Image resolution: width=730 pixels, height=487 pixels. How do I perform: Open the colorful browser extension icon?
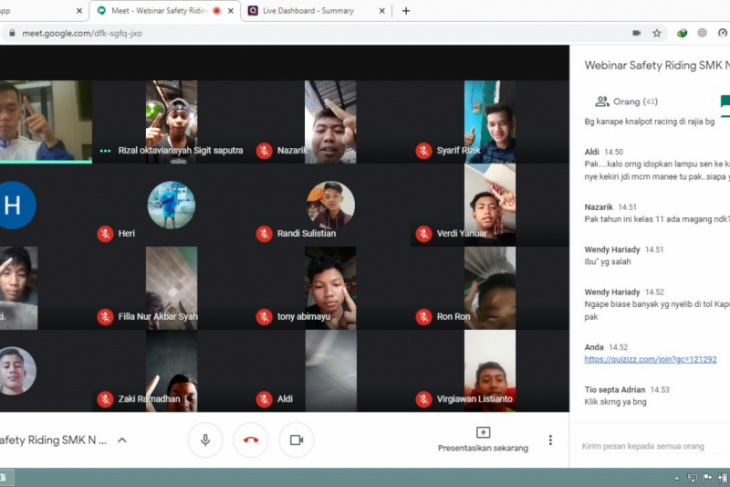click(682, 33)
